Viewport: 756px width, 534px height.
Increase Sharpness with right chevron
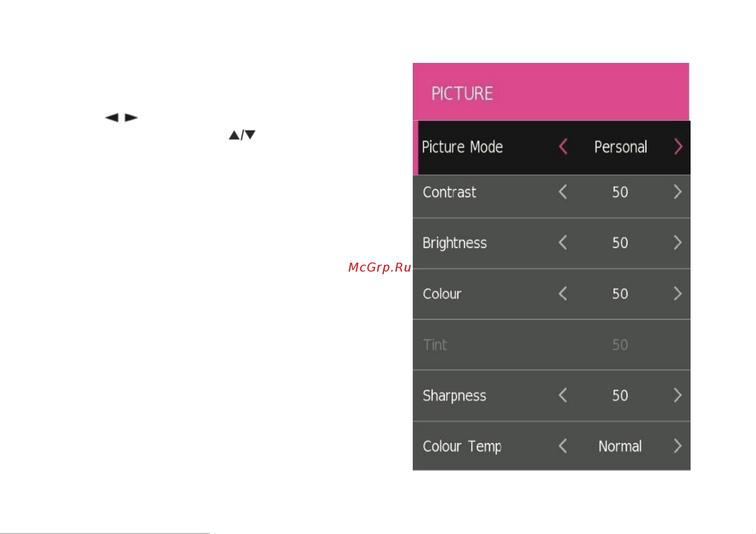tap(677, 395)
